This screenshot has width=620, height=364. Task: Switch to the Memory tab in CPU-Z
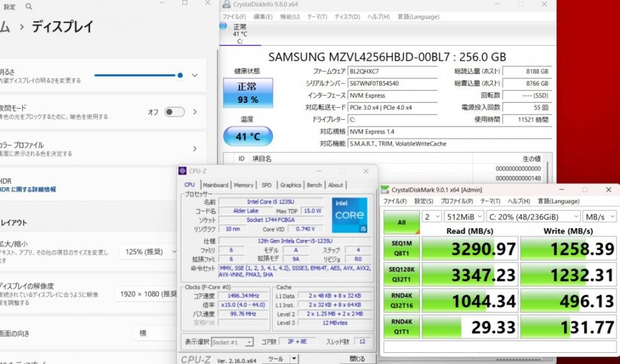click(x=244, y=185)
